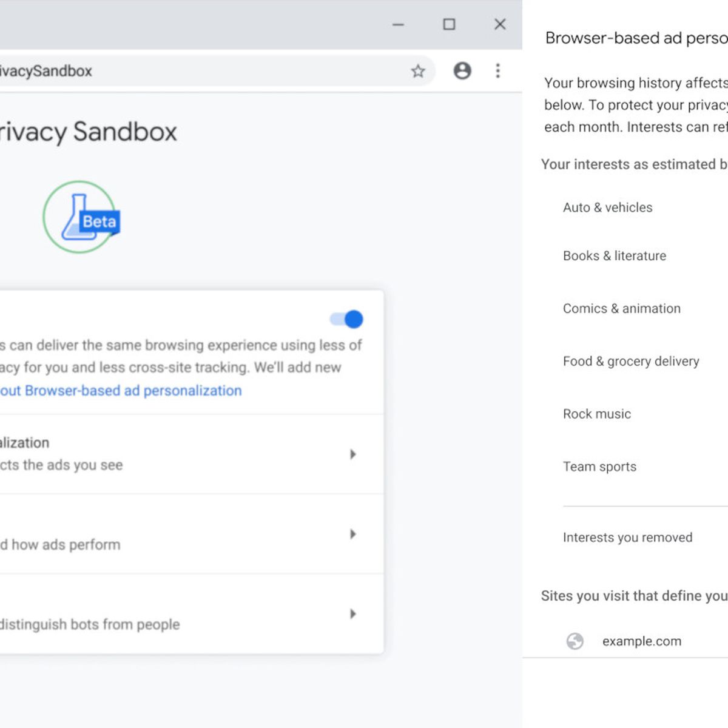Open Interests you removed section
This screenshot has height=728, width=728.
point(628,538)
